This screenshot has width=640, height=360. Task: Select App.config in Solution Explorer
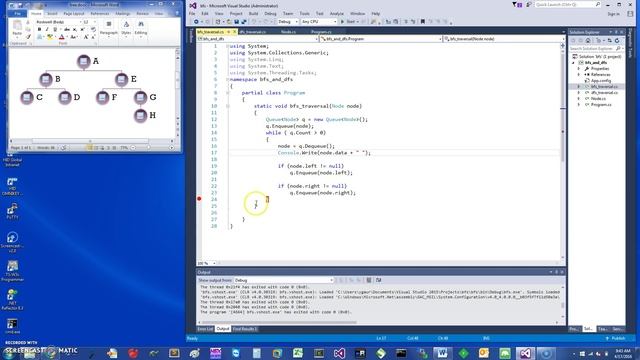(601, 81)
